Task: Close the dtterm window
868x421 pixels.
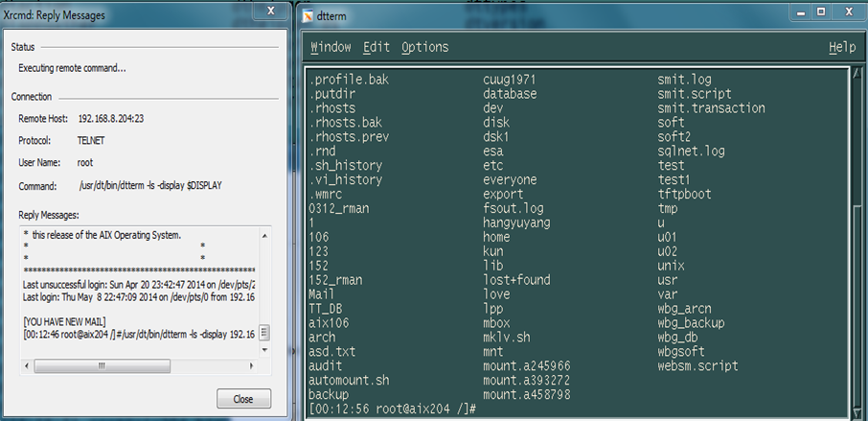Action: [x=849, y=12]
